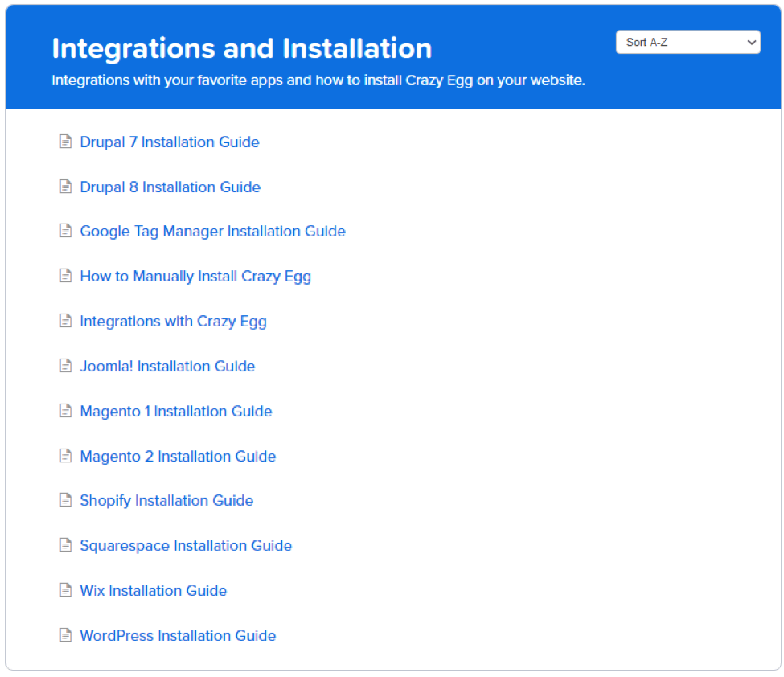Open Drupal 8 Installation Guide link

point(170,187)
